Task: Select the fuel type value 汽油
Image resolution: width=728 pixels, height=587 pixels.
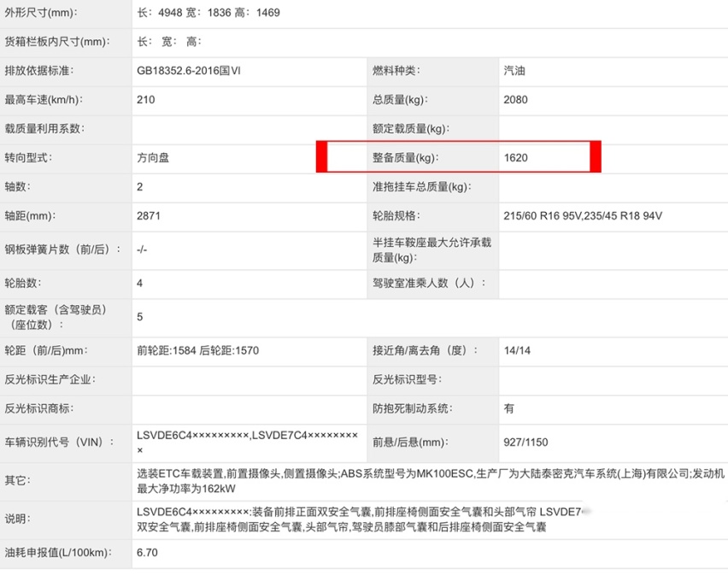Action: 514,71
